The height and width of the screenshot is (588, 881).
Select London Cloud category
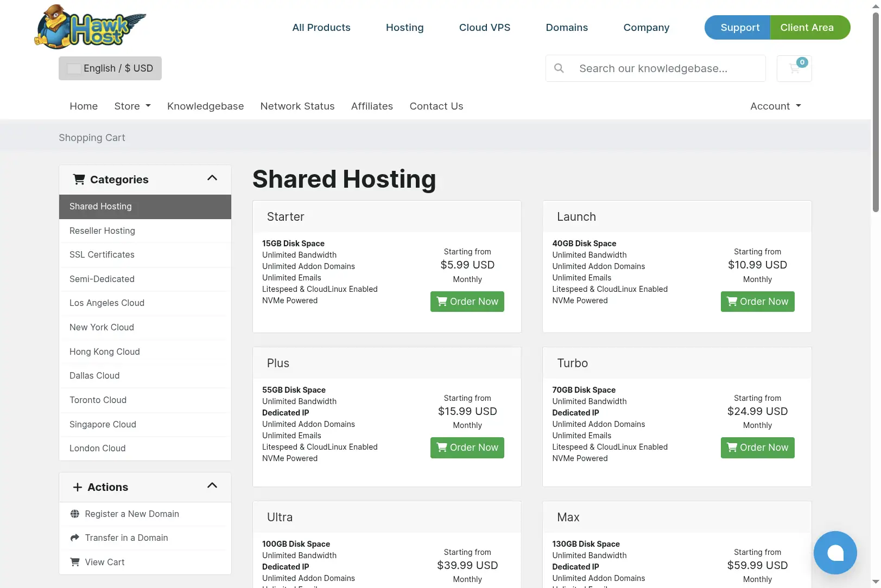coord(145,448)
